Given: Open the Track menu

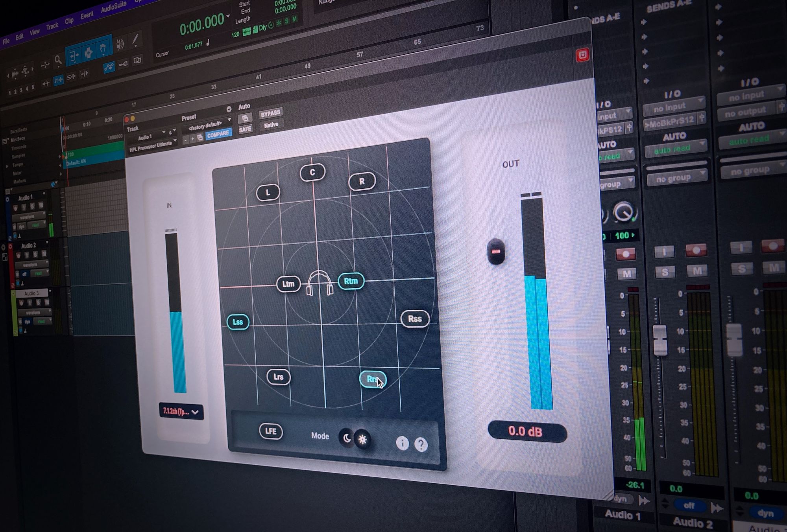Looking at the screenshot, I should [52, 26].
